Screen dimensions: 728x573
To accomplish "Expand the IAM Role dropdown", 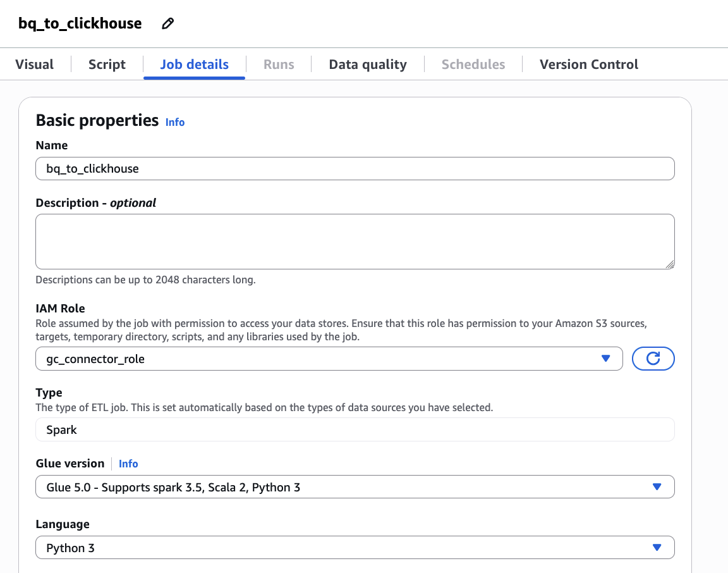I will (x=605, y=359).
